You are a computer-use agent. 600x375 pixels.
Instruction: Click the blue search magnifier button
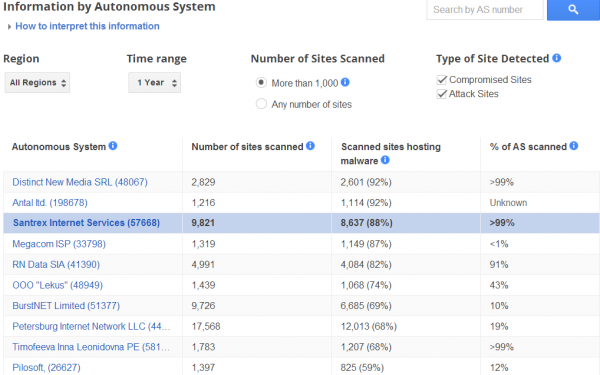(573, 10)
